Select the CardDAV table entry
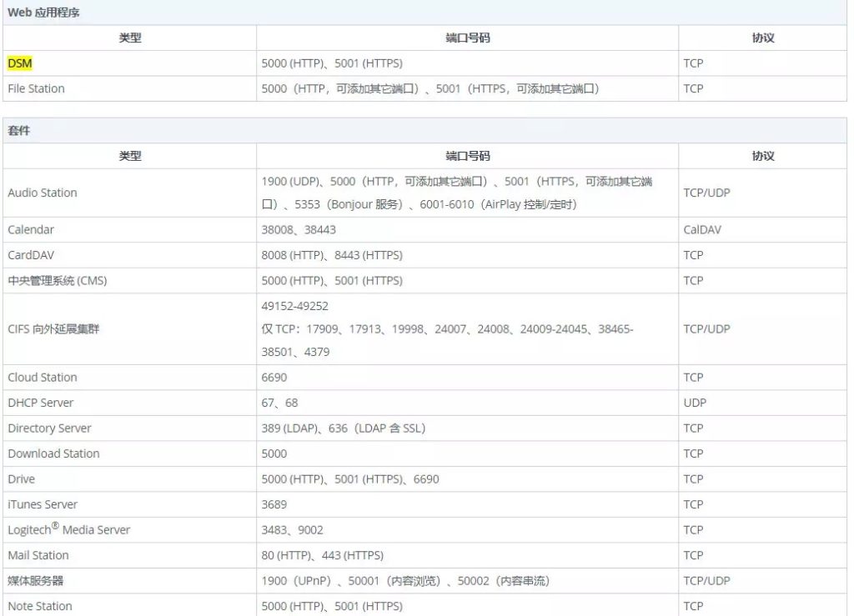This screenshot has width=854, height=616. 31,255
